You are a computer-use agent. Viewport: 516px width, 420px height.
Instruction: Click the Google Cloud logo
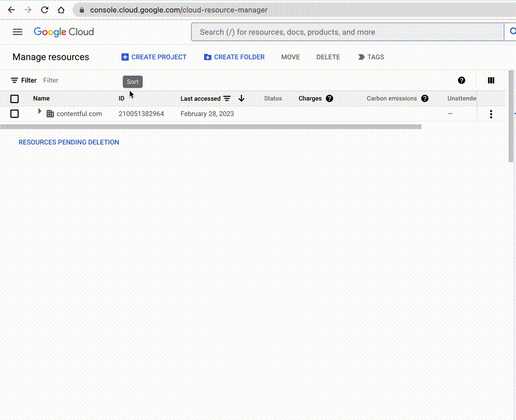(64, 32)
